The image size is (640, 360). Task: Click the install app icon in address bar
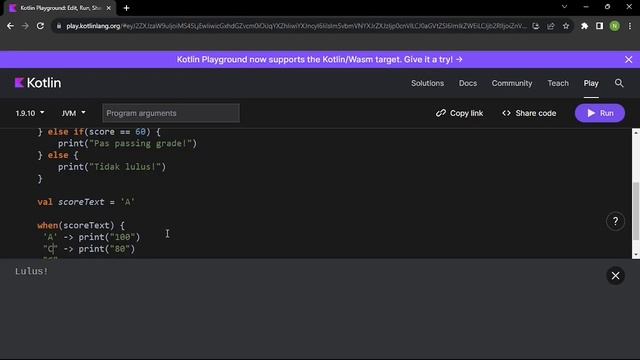(536, 26)
